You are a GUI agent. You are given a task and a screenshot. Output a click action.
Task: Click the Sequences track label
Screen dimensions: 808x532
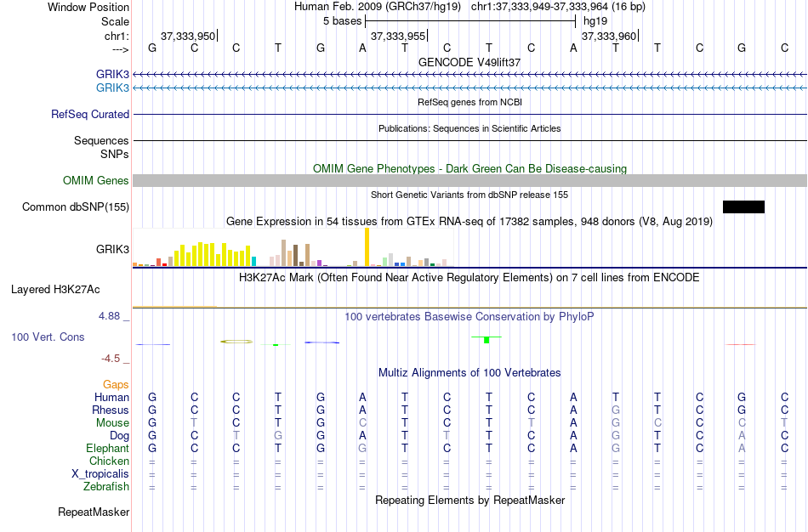101,140
